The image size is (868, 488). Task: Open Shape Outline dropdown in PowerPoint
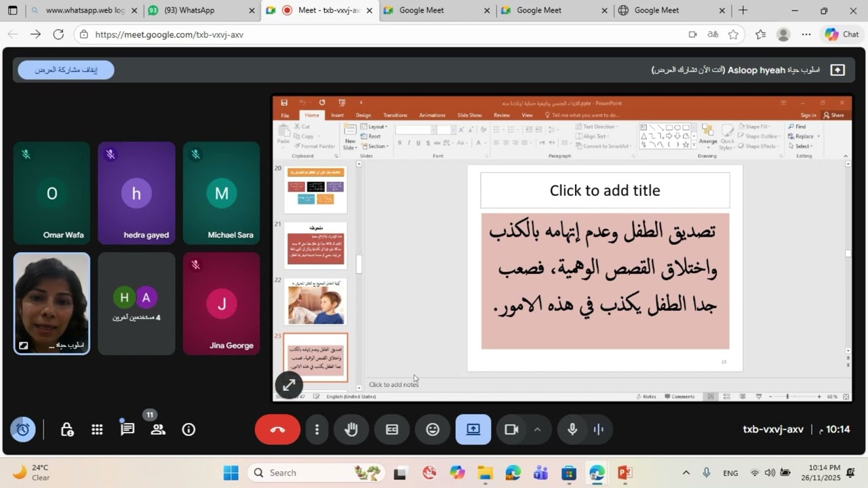pos(759,136)
